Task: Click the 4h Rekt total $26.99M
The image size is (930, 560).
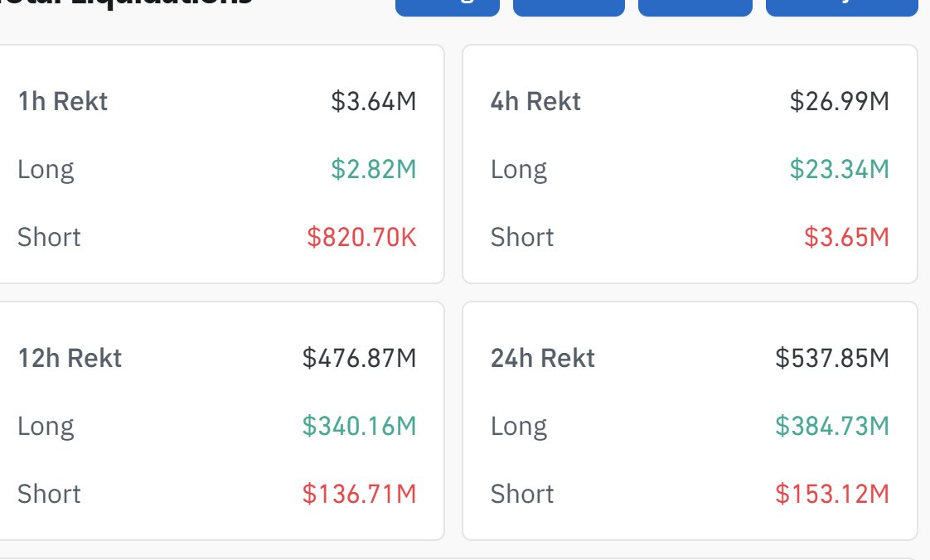Action: pyautogui.click(x=840, y=101)
